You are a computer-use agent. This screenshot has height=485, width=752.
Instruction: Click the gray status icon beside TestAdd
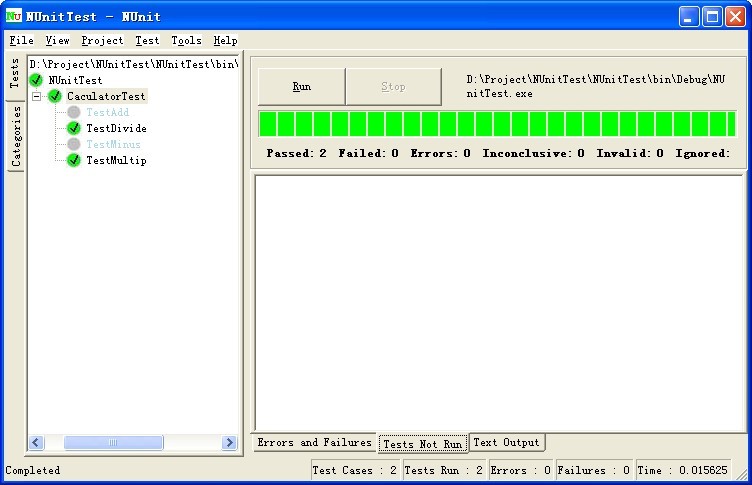click(x=74, y=113)
